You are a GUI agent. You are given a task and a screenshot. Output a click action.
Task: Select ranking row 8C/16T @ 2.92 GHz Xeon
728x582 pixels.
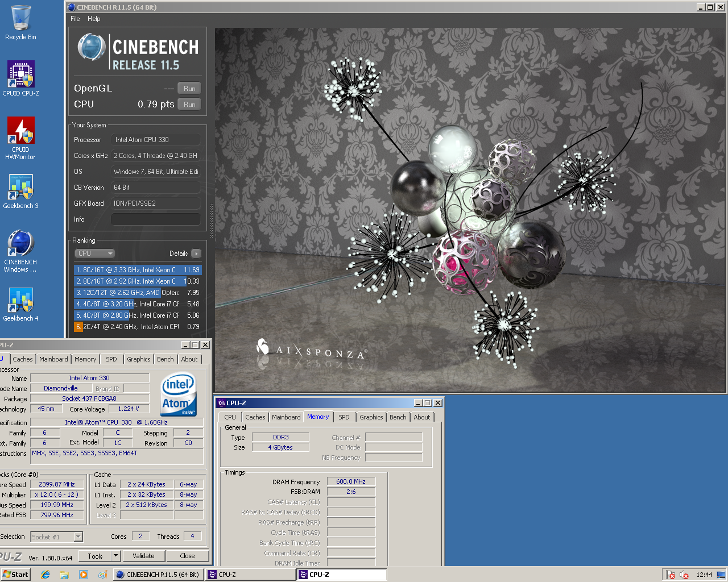pos(138,281)
